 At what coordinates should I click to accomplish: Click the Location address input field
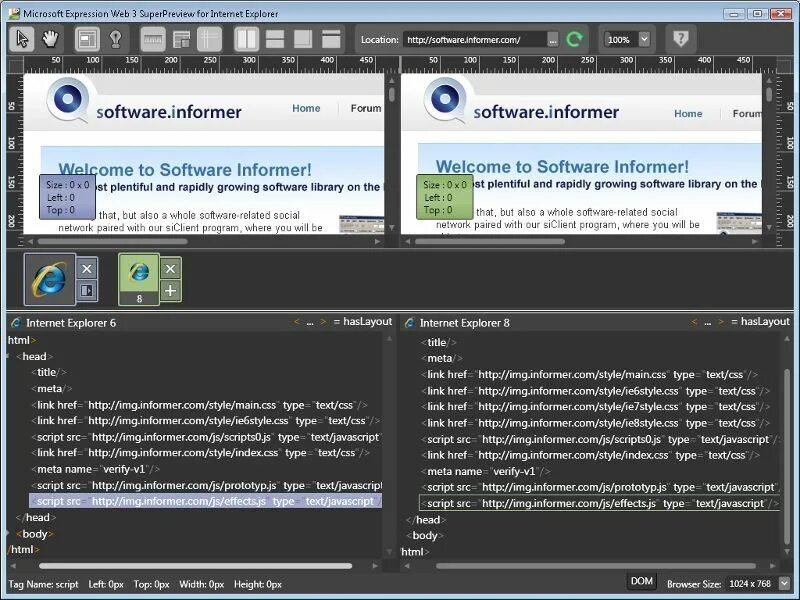470,39
